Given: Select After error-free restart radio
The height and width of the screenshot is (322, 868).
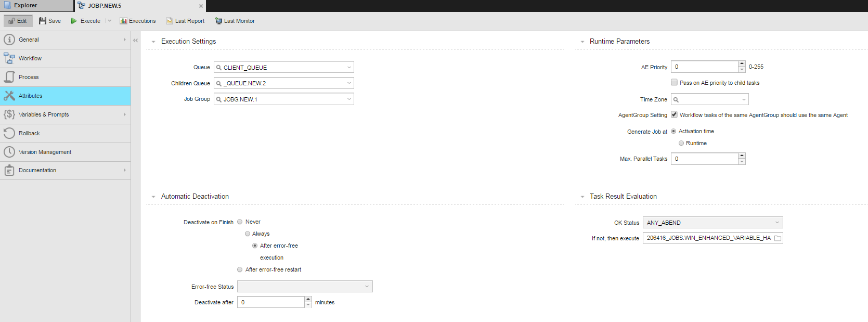Looking at the screenshot, I should tap(240, 269).
